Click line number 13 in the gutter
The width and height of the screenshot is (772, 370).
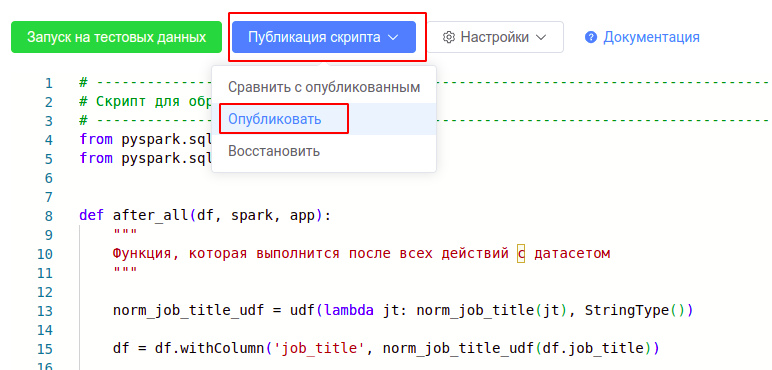pos(44,311)
